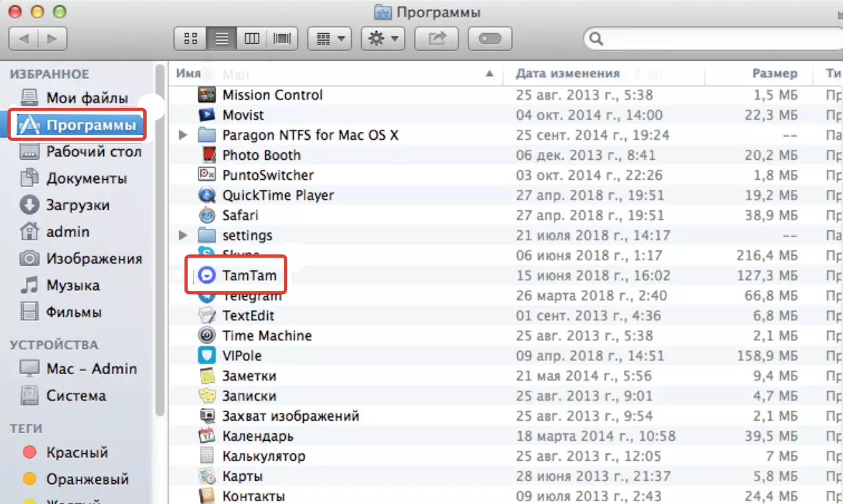
Task: Select the Календарь app icon
Action: click(207, 436)
